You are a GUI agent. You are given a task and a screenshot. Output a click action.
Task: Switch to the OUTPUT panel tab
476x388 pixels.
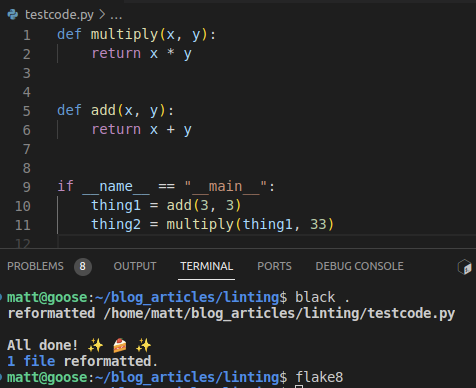(135, 266)
